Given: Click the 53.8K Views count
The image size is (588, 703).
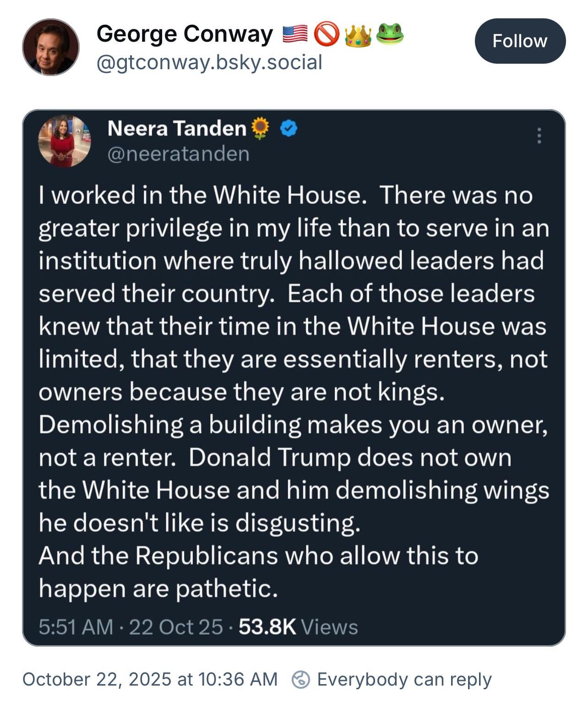Looking at the screenshot, I should [298, 627].
